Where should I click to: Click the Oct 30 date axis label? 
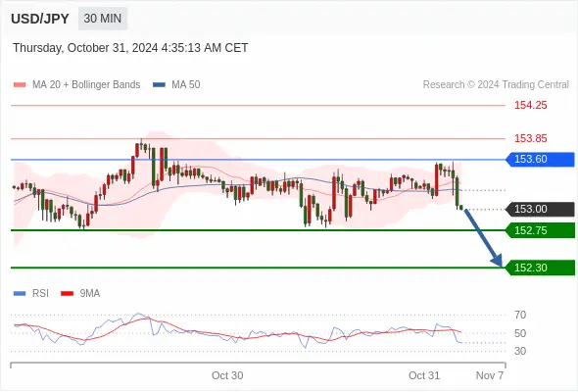(227, 375)
